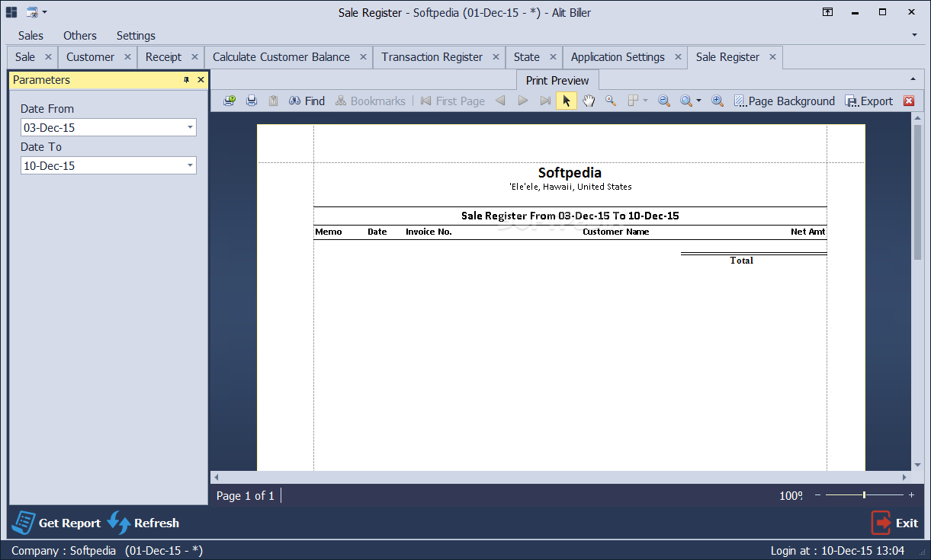
Task: Click the vertical scrollbar of the preview
Action: click(x=918, y=190)
